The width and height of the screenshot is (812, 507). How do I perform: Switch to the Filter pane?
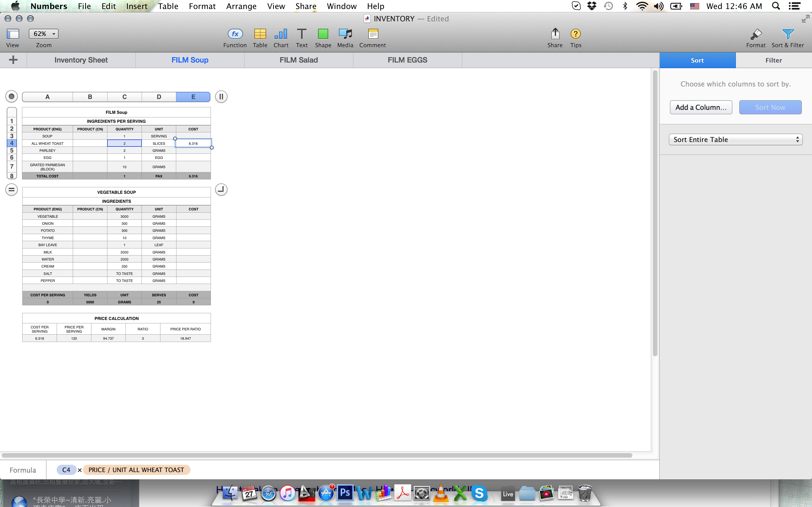[773, 60]
